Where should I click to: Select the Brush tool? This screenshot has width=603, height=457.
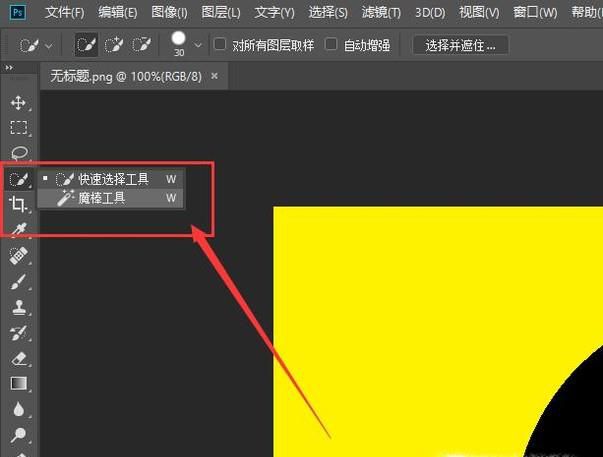coord(18,282)
